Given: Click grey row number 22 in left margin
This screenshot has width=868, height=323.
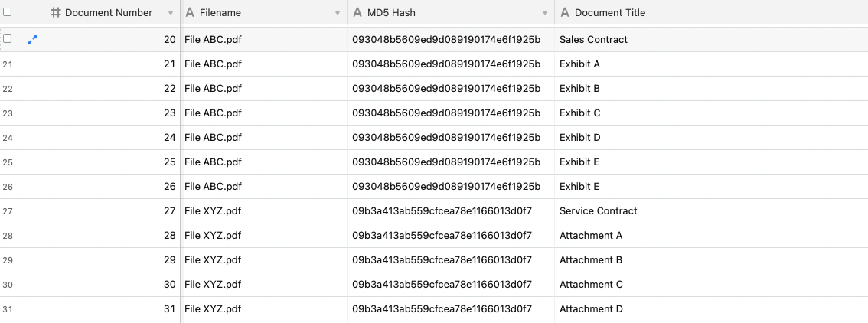Looking at the screenshot, I should coord(7,89).
